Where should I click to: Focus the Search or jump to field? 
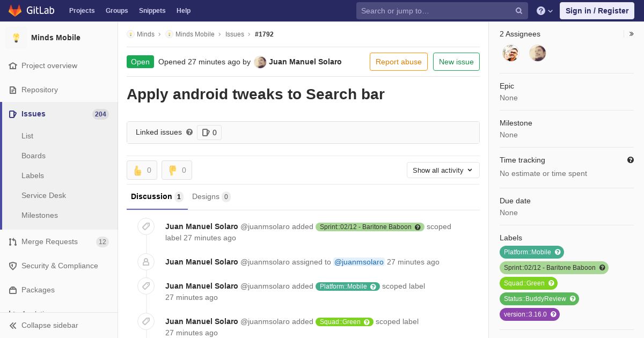(442, 11)
